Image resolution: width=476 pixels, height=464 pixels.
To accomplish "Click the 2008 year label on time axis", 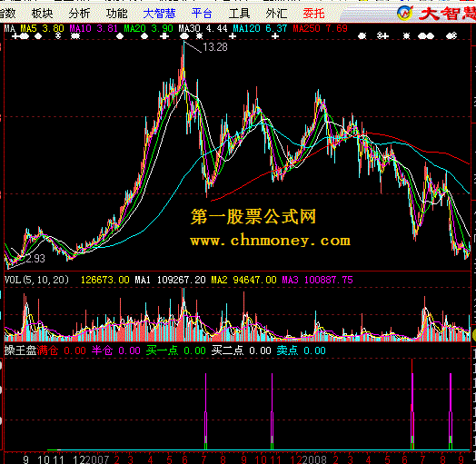I will (x=314, y=459).
